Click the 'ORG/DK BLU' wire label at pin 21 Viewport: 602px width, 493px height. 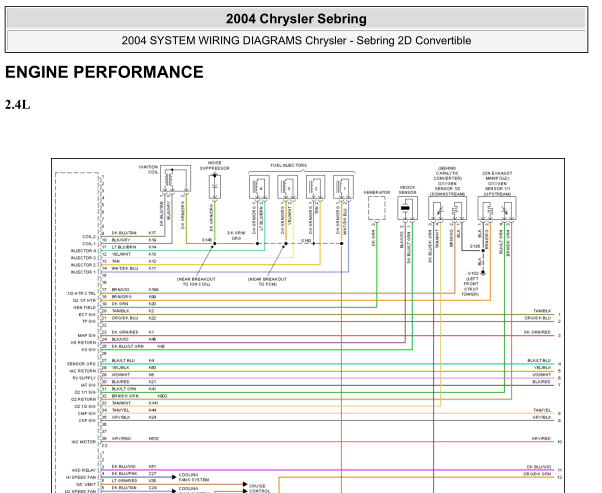pos(125,318)
